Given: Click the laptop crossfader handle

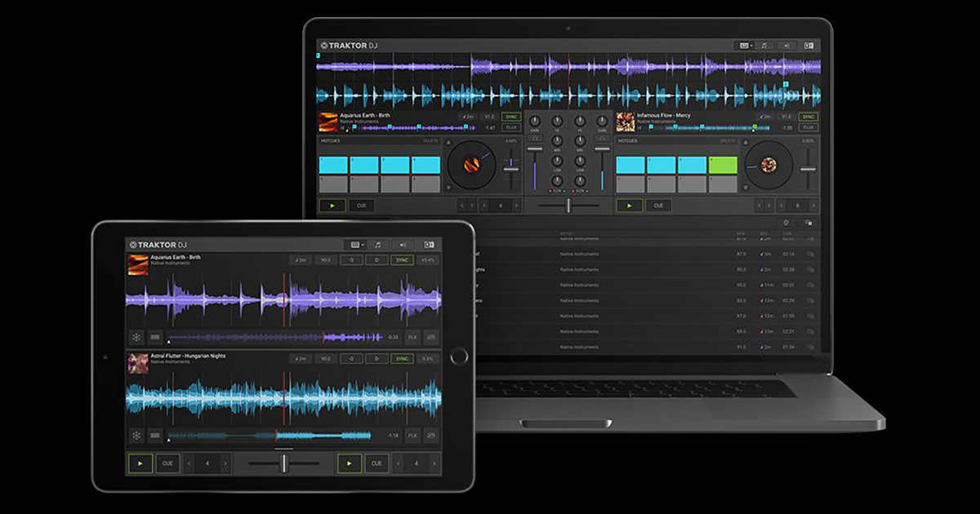Looking at the screenshot, I should tap(568, 206).
